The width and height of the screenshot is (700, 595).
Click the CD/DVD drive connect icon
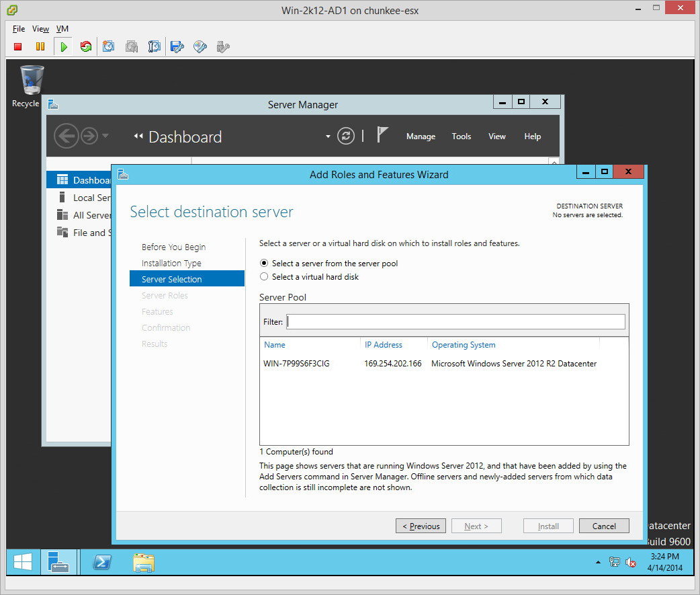tap(200, 46)
